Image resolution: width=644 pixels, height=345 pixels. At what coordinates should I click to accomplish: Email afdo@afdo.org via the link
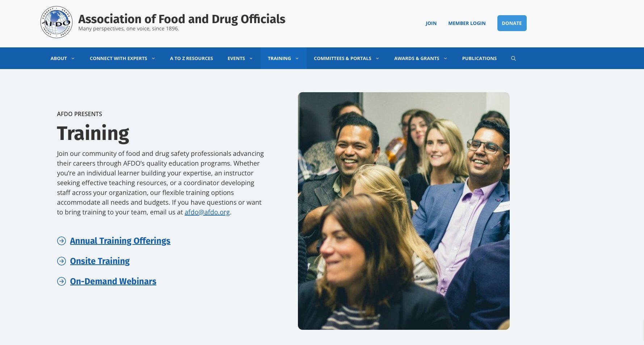click(x=207, y=212)
